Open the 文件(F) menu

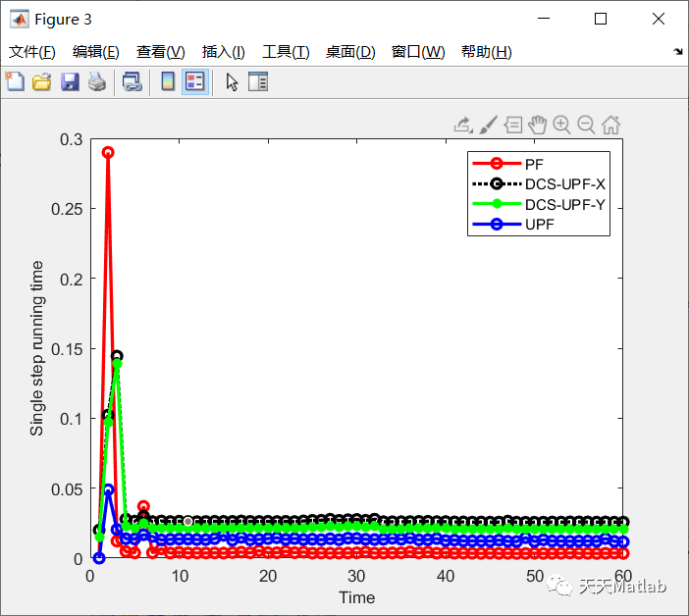click(32, 52)
